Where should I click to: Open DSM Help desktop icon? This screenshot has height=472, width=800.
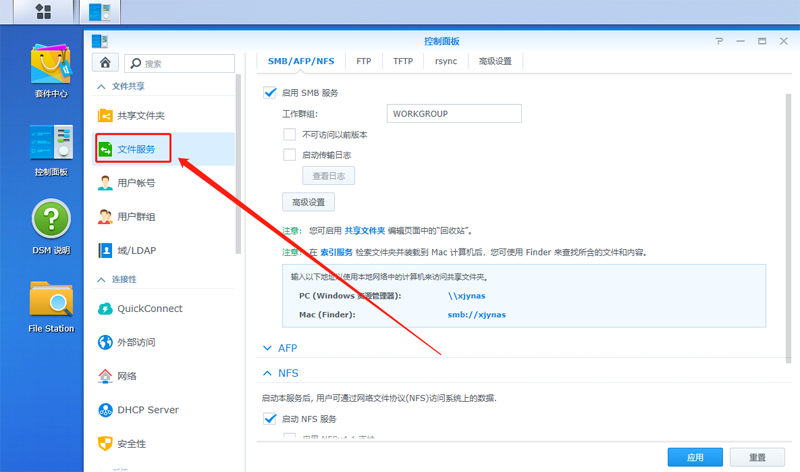(51, 227)
